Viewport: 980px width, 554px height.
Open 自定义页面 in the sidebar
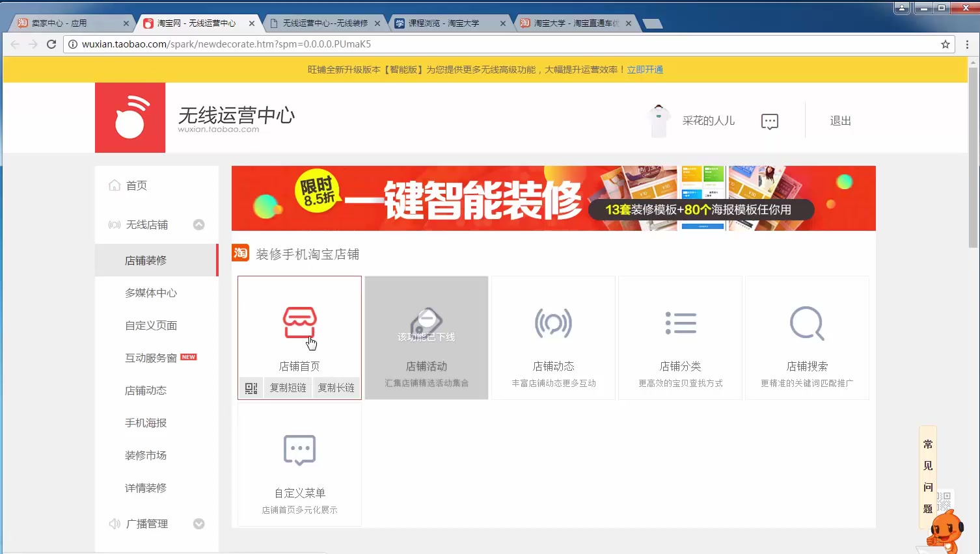[151, 325]
